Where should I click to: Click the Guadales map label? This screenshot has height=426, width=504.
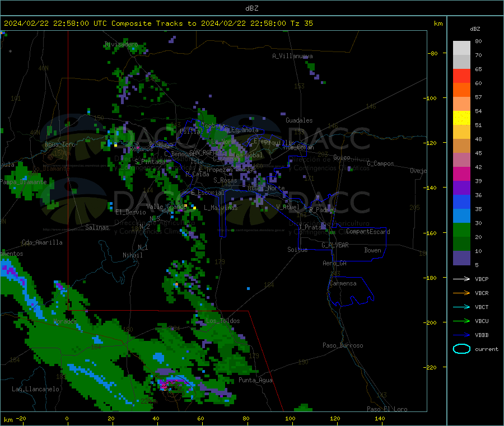tap(299, 120)
